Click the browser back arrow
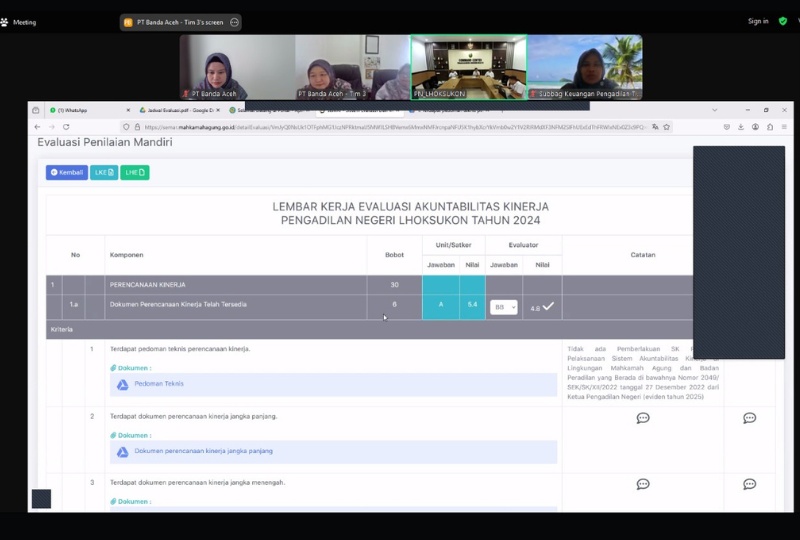The image size is (800, 540). point(38,127)
